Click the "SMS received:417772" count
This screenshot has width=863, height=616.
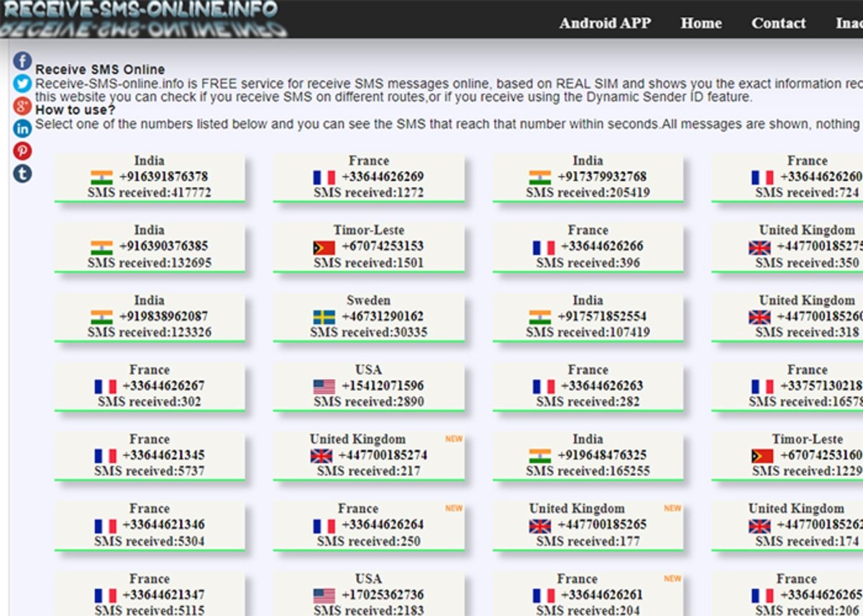point(150,193)
